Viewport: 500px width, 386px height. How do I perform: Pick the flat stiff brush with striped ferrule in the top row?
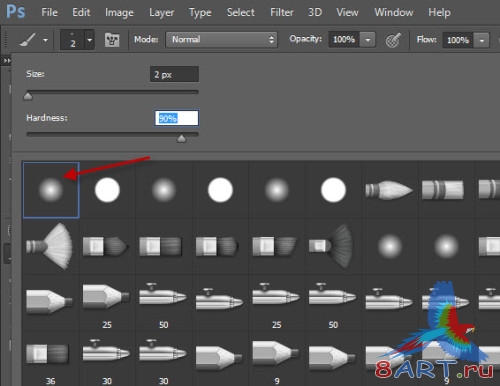click(x=443, y=190)
